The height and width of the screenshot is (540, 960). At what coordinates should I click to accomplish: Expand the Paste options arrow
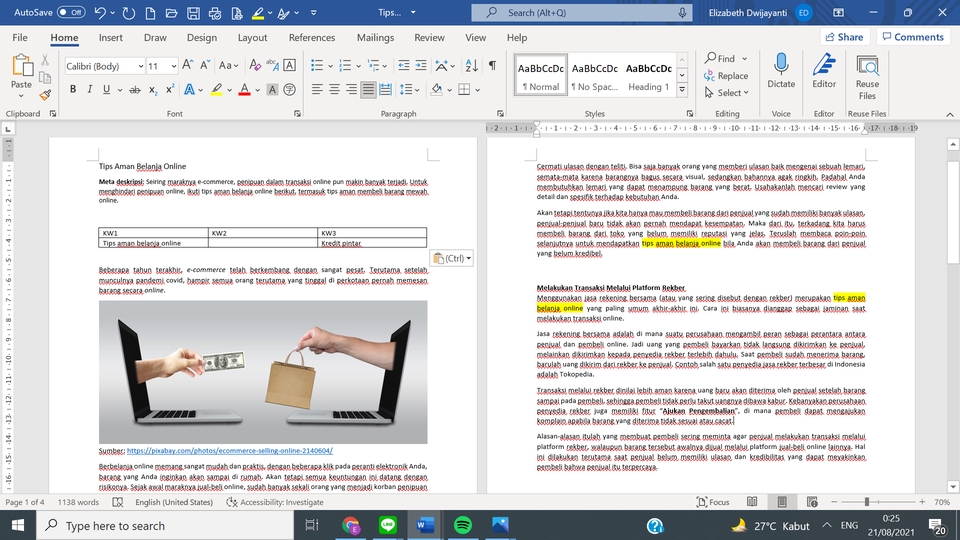pyautogui.click(x=21, y=96)
